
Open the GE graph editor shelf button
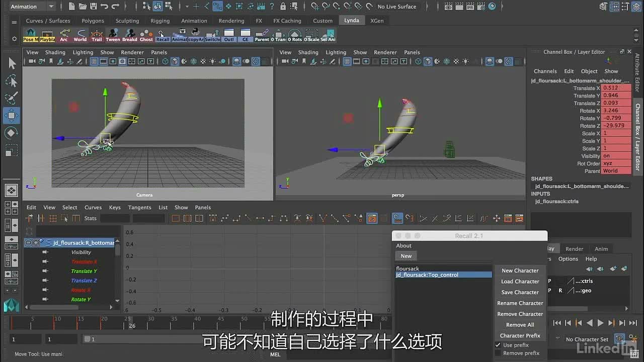pyautogui.click(x=246, y=35)
